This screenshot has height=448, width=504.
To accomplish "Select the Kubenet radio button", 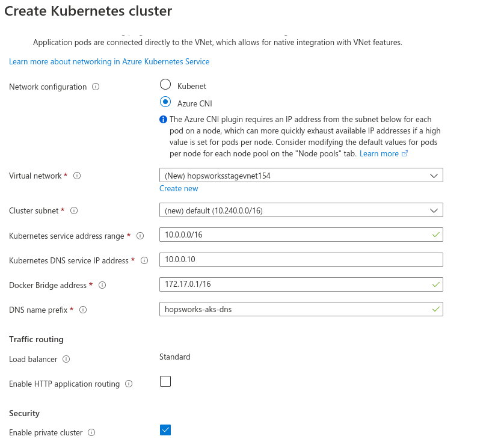I will [x=165, y=85].
